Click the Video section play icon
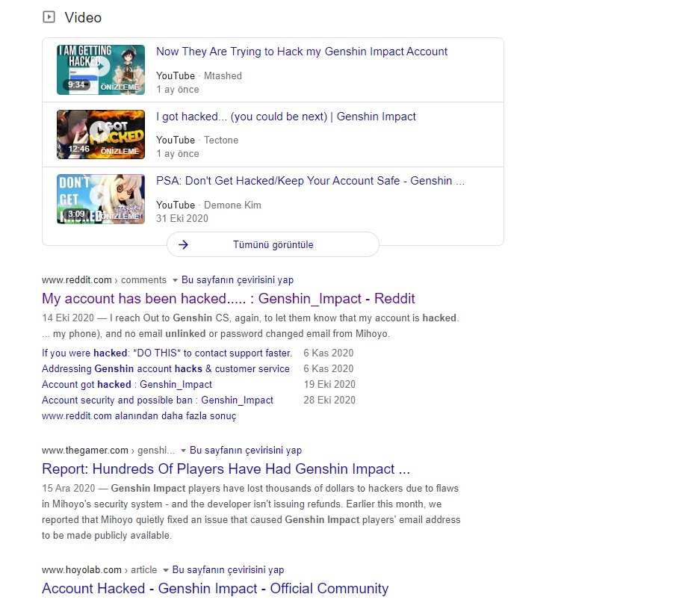The height and width of the screenshot is (600, 700). 49,17
